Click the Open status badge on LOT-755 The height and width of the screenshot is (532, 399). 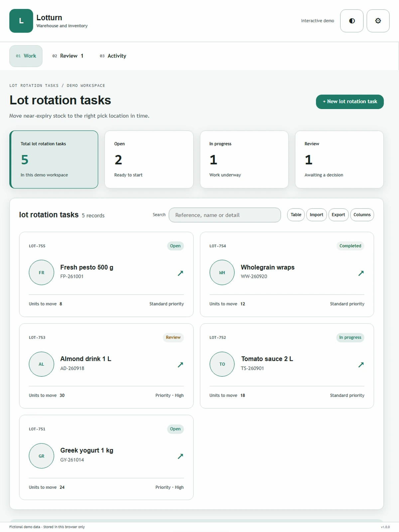tap(175, 246)
